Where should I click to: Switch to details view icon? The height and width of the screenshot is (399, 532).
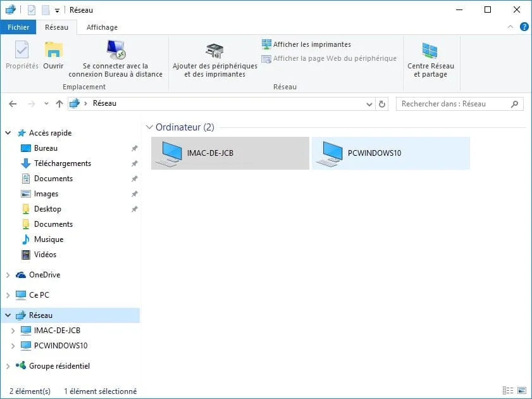[507, 391]
